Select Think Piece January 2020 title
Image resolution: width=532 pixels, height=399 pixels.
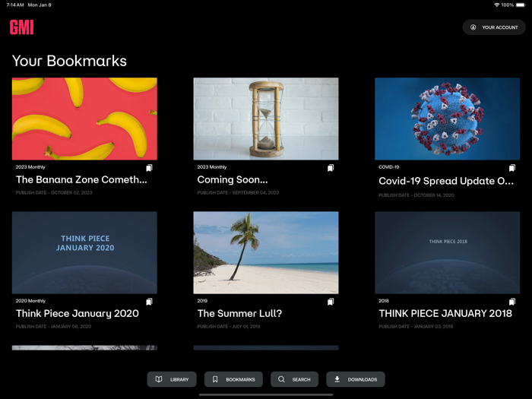pos(78,313)
